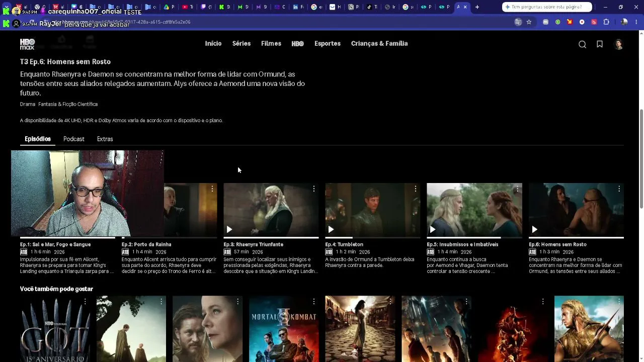Open three-dot options on Mortal Kombat poster

(x=314, y=302)
